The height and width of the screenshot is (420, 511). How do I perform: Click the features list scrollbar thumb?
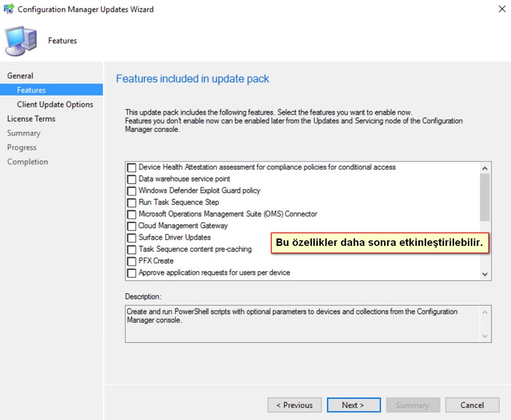click(x=484, y=197)
